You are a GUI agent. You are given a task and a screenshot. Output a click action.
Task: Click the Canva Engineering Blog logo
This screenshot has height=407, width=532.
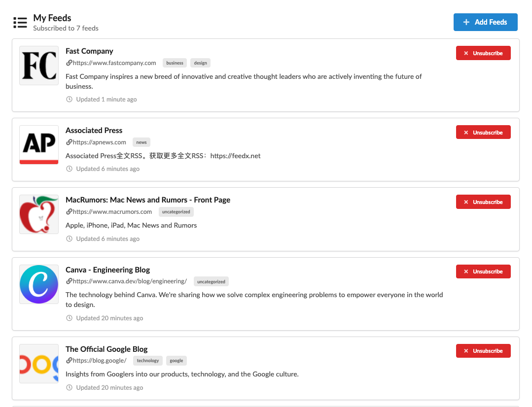pos(38,284)
